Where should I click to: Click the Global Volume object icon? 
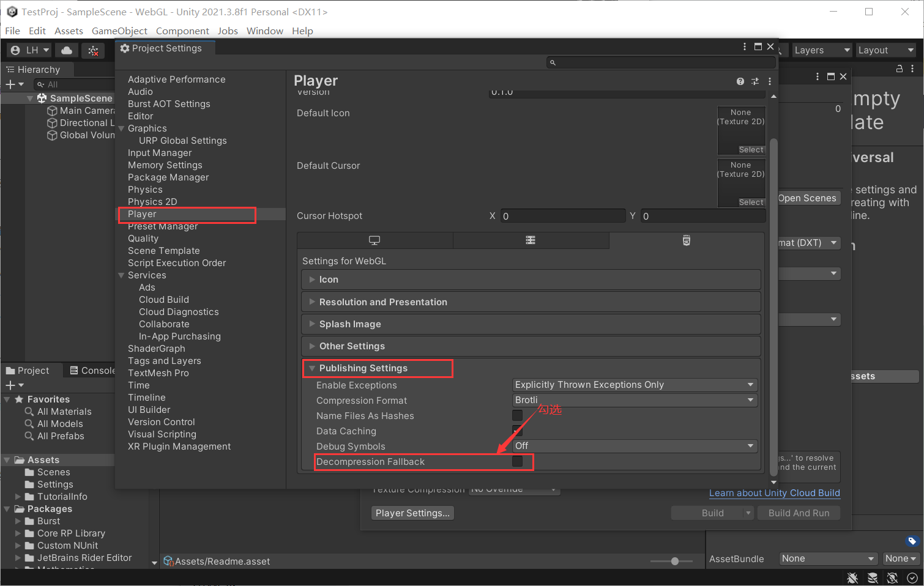[x=53, y=135]
